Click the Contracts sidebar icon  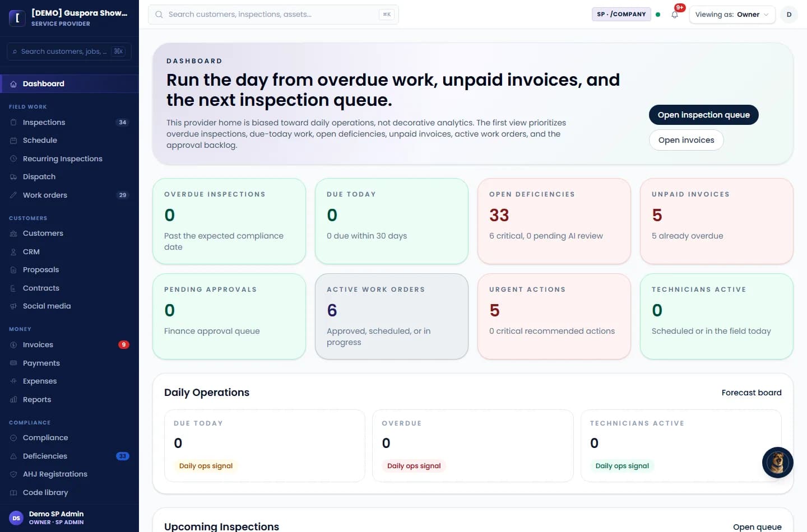point(13,288)
